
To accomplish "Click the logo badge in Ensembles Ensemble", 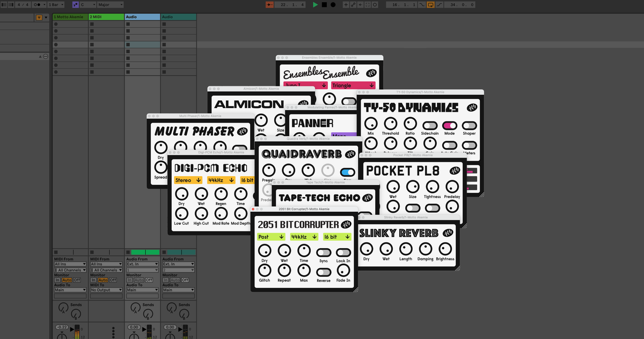I will [x=370, y=73].
